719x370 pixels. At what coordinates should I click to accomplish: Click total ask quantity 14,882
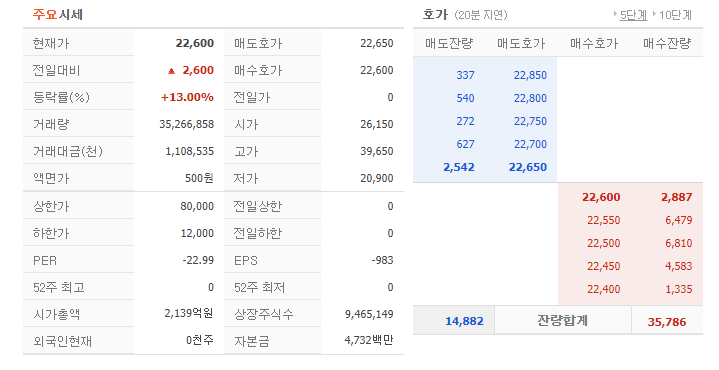click(464, 321)
